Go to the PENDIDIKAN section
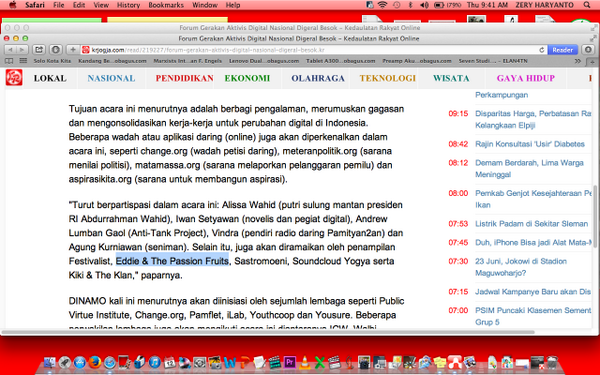The height and width of the screenshot is (375, 600). [x=184, y=78]
